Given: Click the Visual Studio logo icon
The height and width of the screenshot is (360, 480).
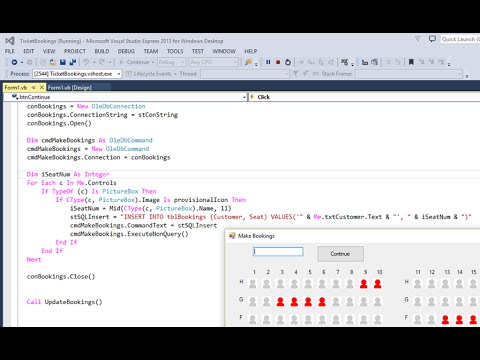Looking at the screenshot, I should pyautogui.click(x=10, y=41).
